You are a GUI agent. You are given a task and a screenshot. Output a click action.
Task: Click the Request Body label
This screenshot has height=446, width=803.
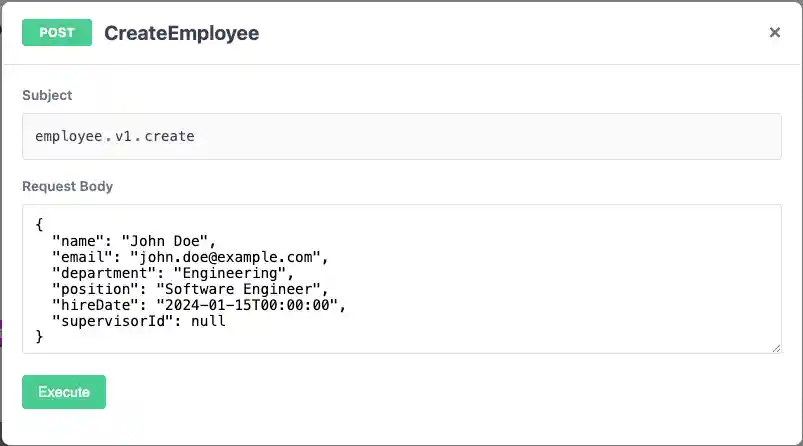[67, 186]
